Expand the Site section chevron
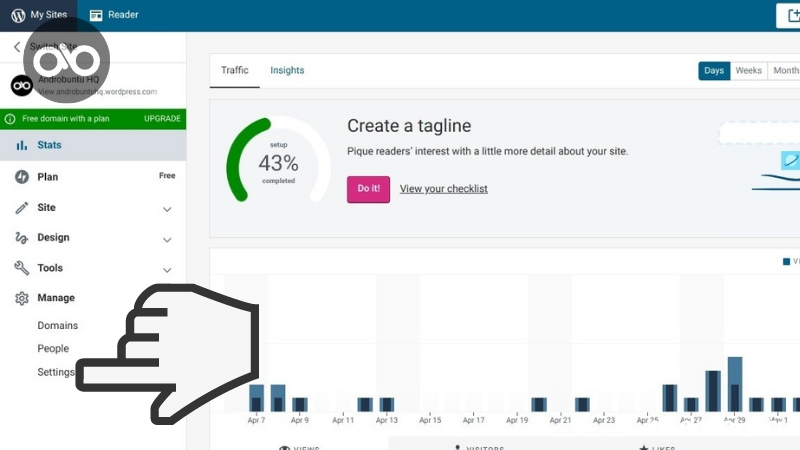 167,209
